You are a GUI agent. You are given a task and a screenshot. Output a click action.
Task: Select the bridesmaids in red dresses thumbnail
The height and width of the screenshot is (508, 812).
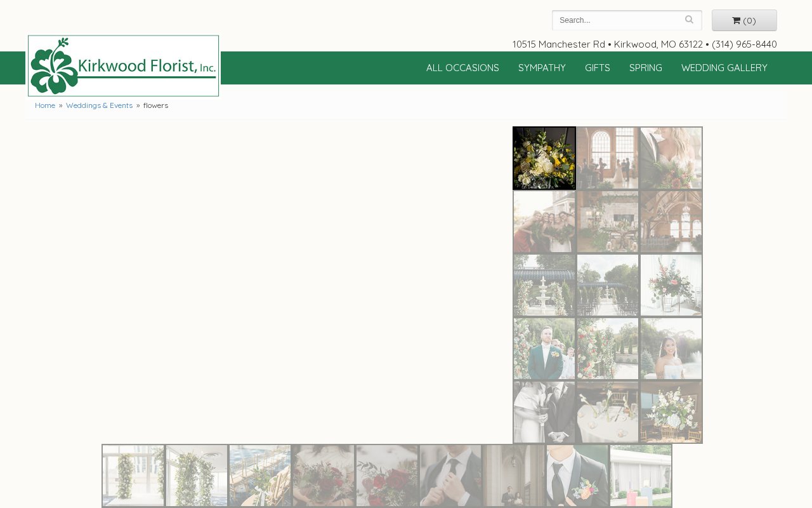point(544,222)
